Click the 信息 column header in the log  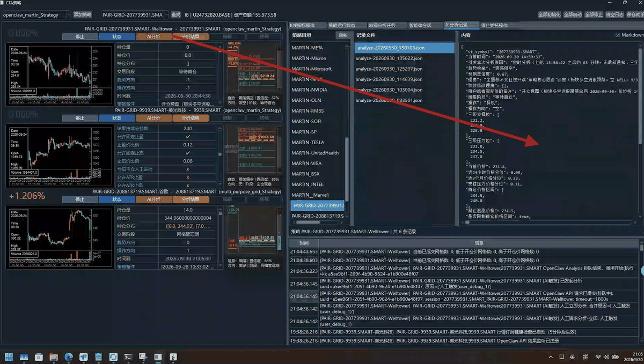click(480, 243)
